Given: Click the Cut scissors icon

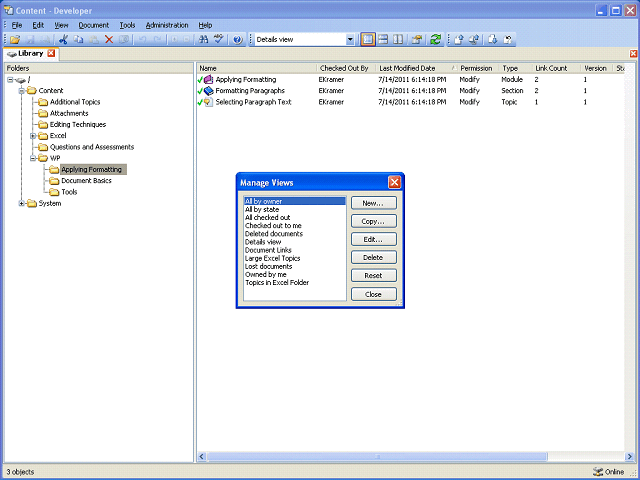Looking at the screenshot, I should coord(63,40).
